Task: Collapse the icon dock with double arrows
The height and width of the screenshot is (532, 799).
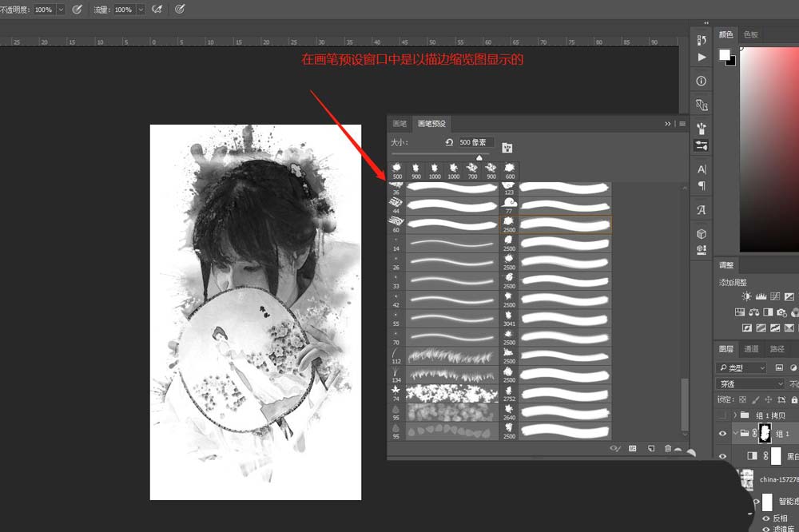Action: pyautogui.click(x=706, y=23)
